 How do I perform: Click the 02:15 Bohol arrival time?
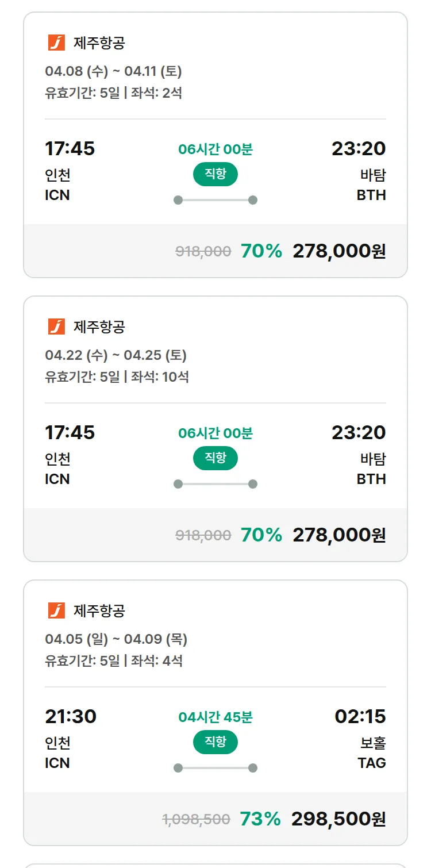coord(360,717)
